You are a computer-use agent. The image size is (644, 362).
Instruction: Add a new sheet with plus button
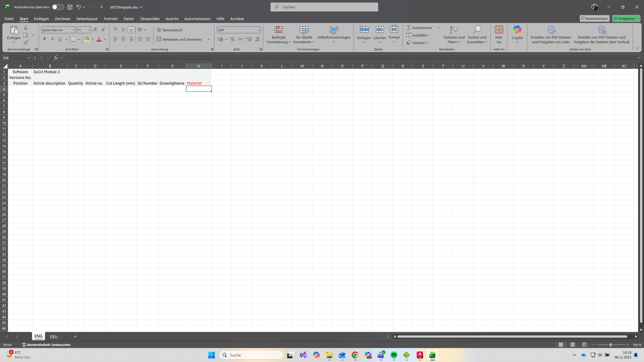75,337
